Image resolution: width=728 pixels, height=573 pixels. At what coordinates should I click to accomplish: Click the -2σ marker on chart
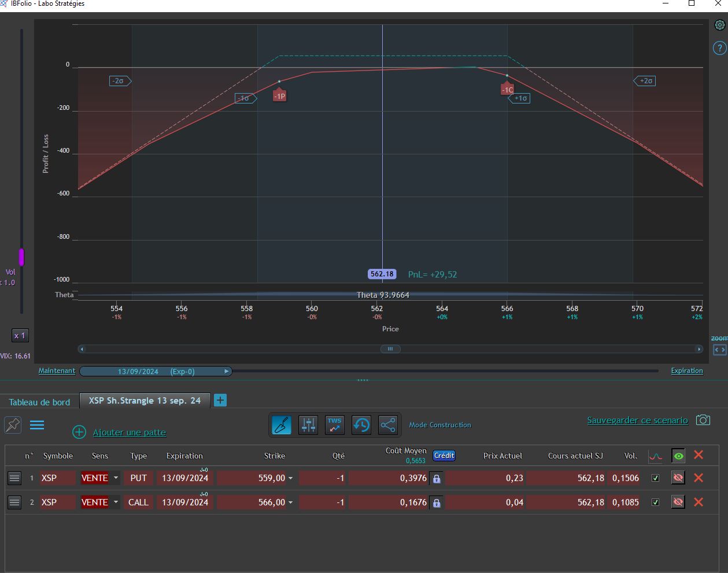click(120, 81)
